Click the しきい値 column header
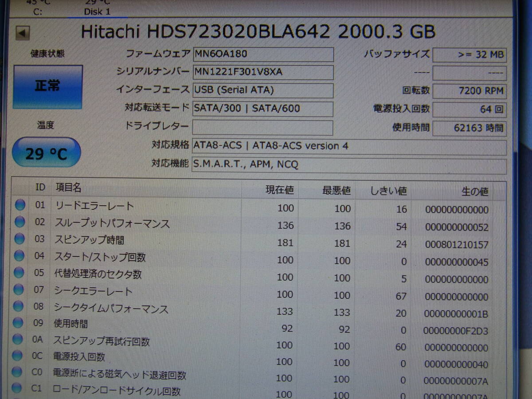532x399 pixels. 388,191
